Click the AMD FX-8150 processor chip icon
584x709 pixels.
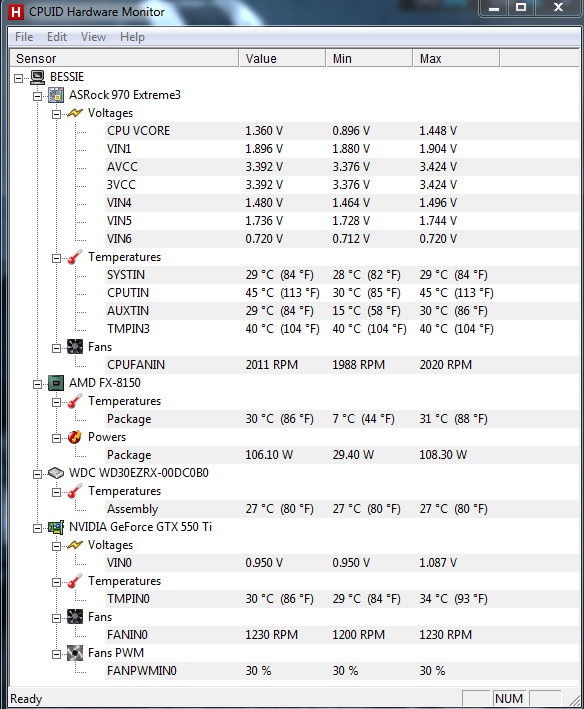tap(56, 383)
